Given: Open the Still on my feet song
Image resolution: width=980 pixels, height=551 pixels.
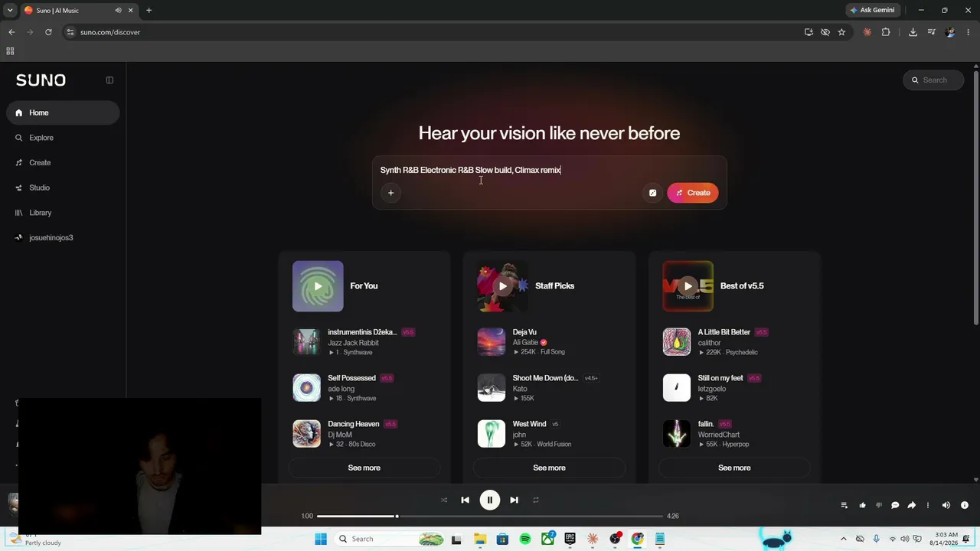Looking at the screenshot, I should click(x=720, y=378).
